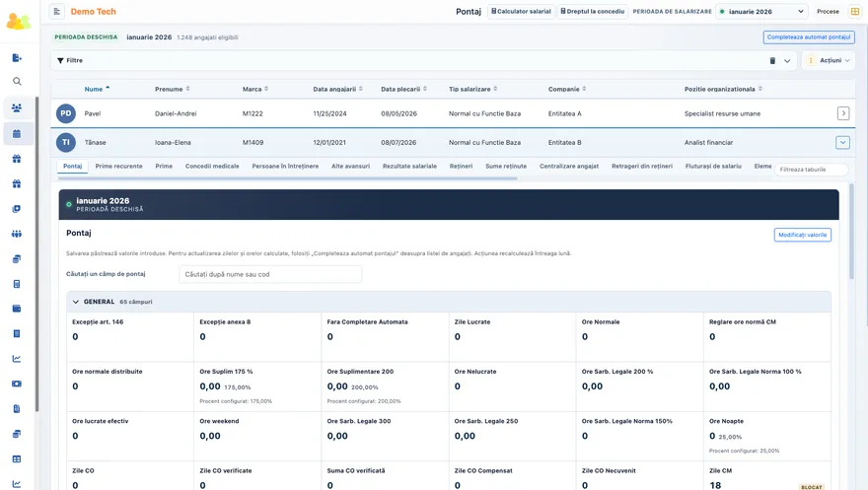868x490 pixels.
Task: Switch to Concedii medicale tab
Action: point(212,166)
